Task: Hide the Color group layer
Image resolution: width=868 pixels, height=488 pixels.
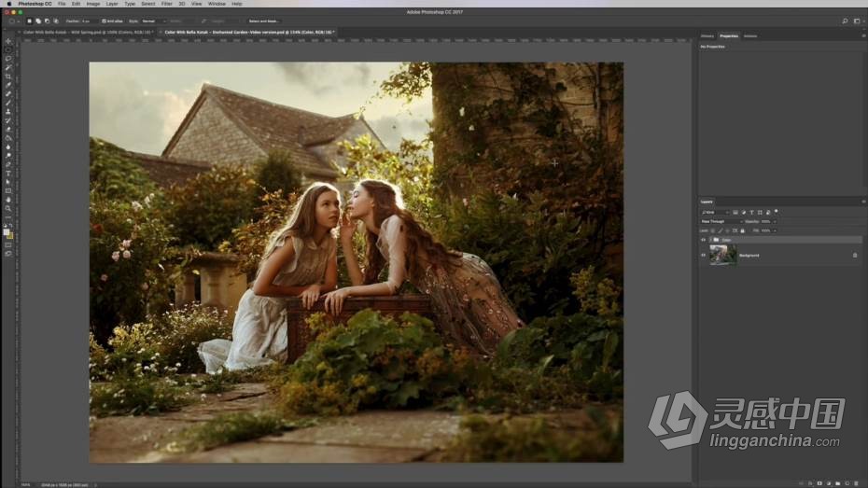Action: (704, 240)
